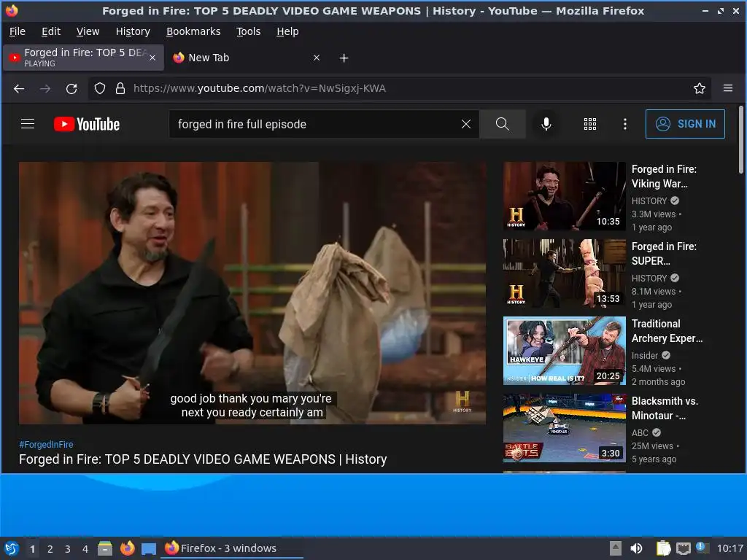This screenshot has height=560, width=747.
Task: Open the volume speaker tray icon
Action: pyautogui.click(x=636, y=548)
